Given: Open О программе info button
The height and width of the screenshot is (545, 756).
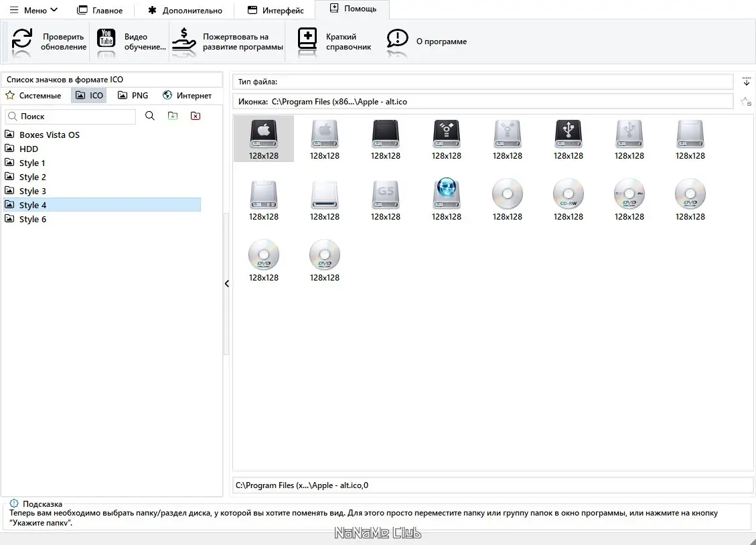Looking at the screenshot, I should (x=427, y=42).
